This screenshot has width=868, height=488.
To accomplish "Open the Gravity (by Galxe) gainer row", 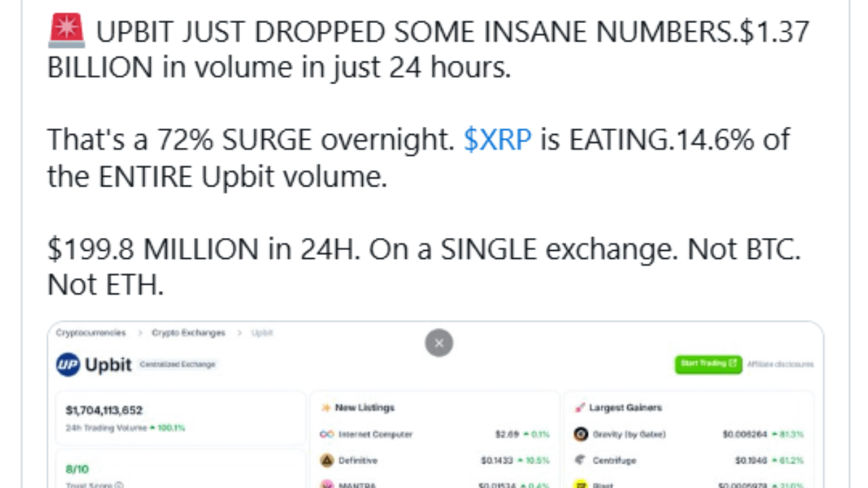I will pos(689,434).
